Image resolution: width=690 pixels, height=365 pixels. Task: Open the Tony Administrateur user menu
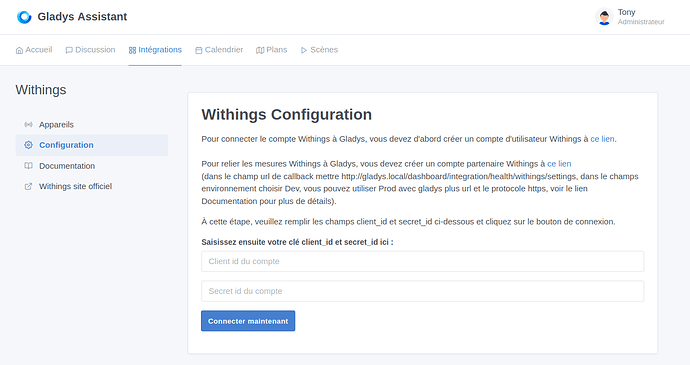[630, 17]
